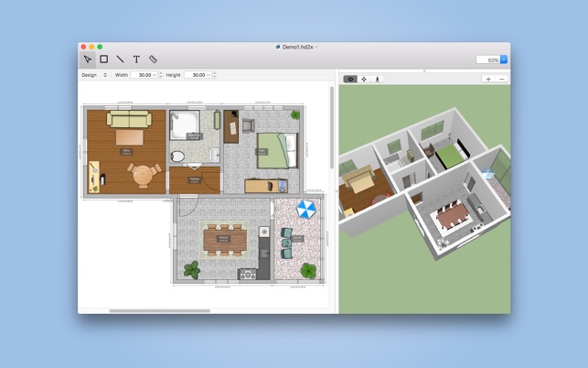The image size is (588, 368).
Task: Select the Office room label
Action: pos(126,152)
